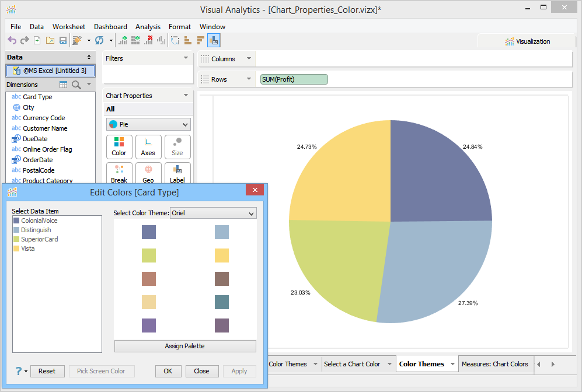The height and width of the screenshot is (392, 582).
Task: Switch to Measures: Chart Colors tab
Action: click(494, 364)
